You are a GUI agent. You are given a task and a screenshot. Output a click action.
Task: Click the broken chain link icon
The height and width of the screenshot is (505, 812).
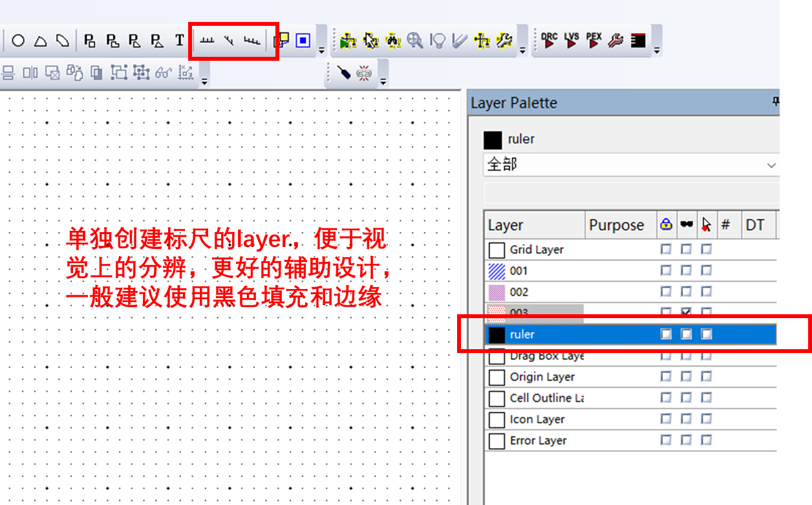click(x=365, y=72)
